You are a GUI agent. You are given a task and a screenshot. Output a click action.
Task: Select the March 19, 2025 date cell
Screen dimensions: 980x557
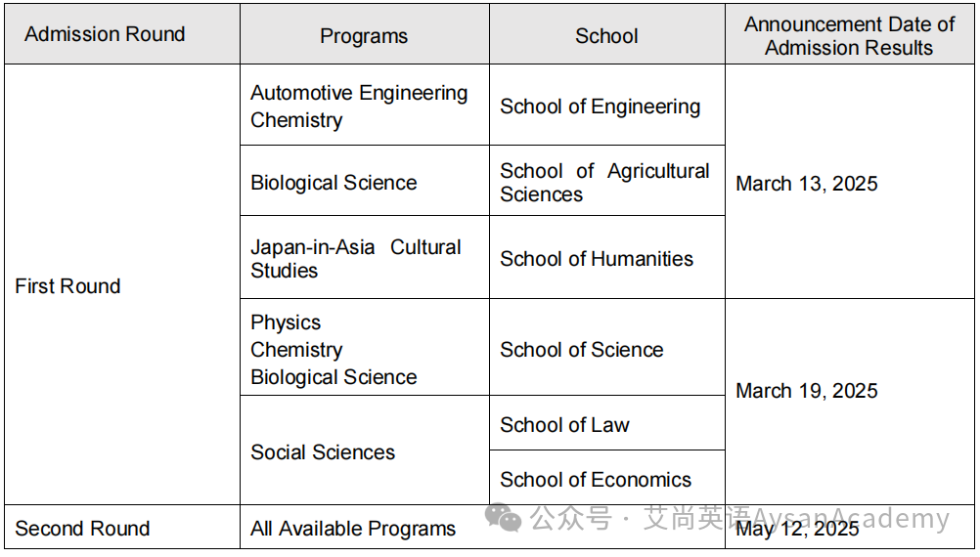[x=849, y=402]
